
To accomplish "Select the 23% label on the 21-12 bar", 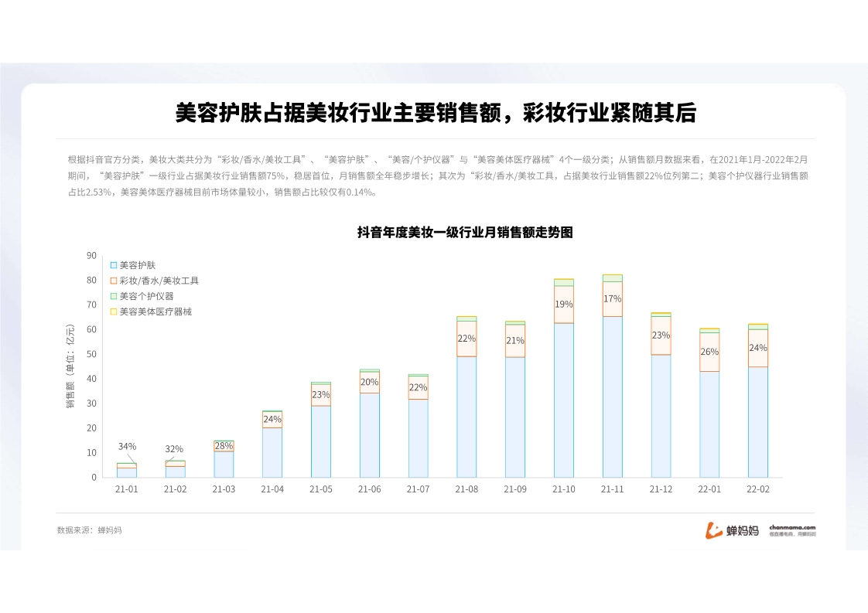I will [661, 335].
